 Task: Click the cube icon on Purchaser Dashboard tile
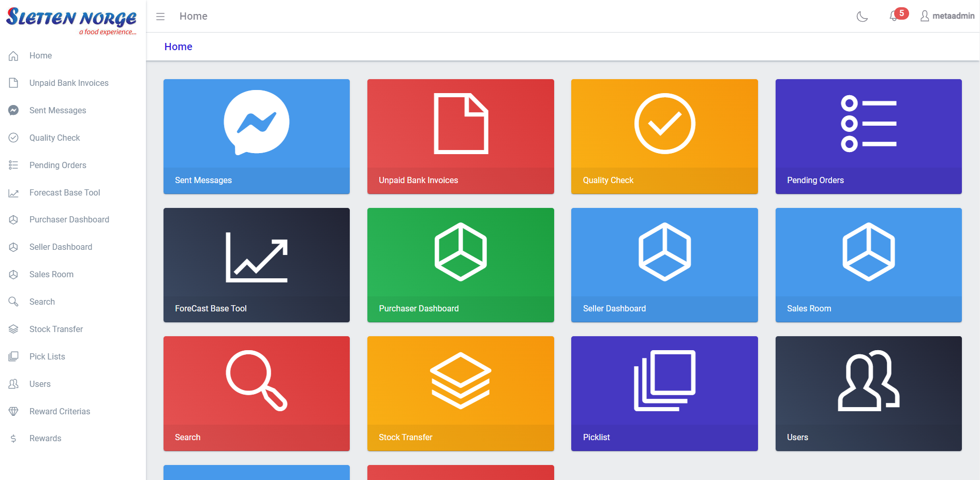461,252
